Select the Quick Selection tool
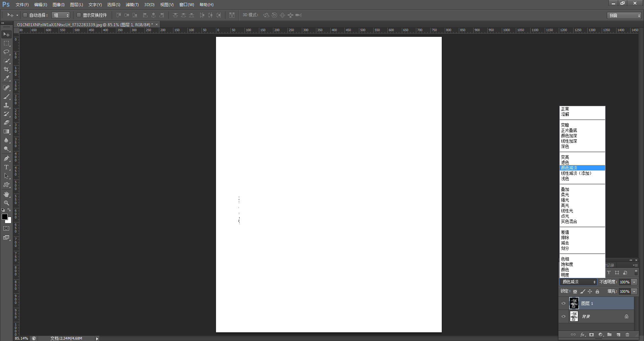The width and height of the screenshot is (644, 341). pyautogui.click(x=6, y=61)
